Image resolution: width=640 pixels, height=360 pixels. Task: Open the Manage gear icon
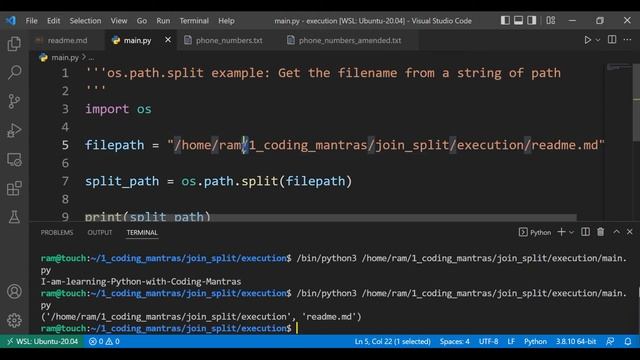pos(14,320)
